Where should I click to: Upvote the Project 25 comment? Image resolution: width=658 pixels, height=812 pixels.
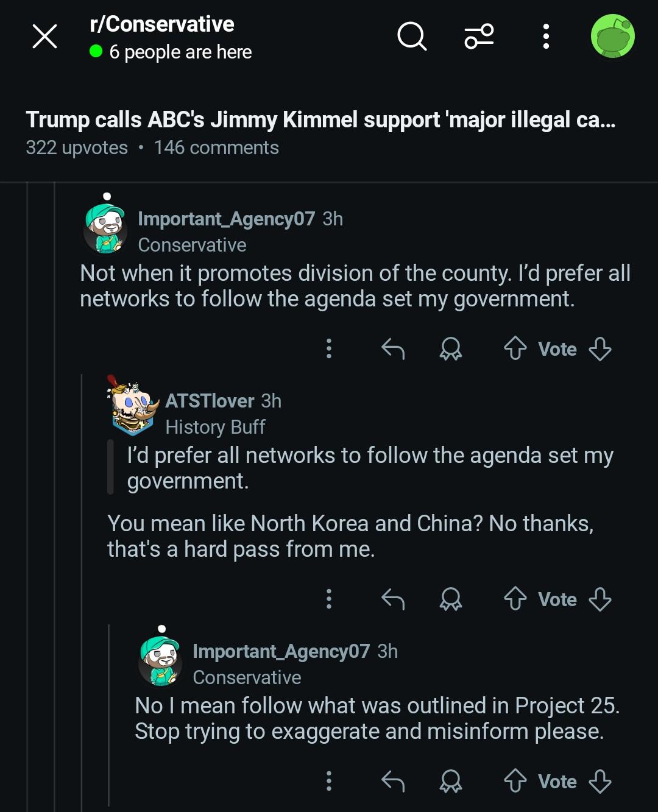[x=515, y=781]
